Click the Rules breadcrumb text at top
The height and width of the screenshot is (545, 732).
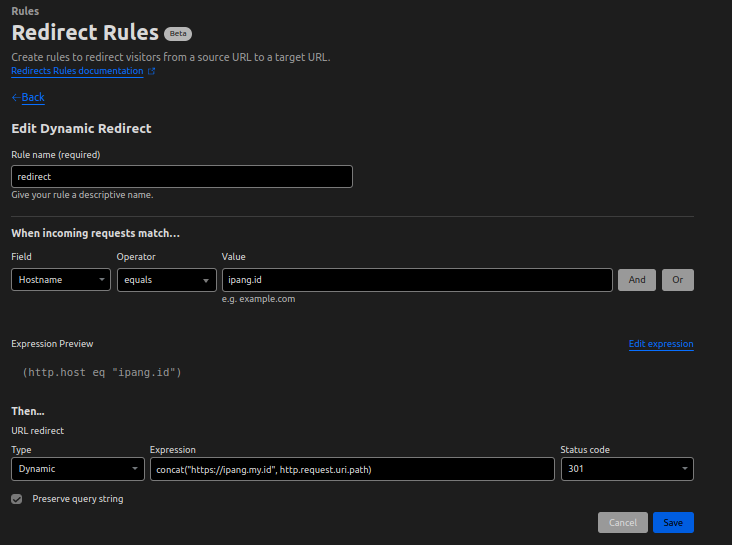tap(25, 11)
